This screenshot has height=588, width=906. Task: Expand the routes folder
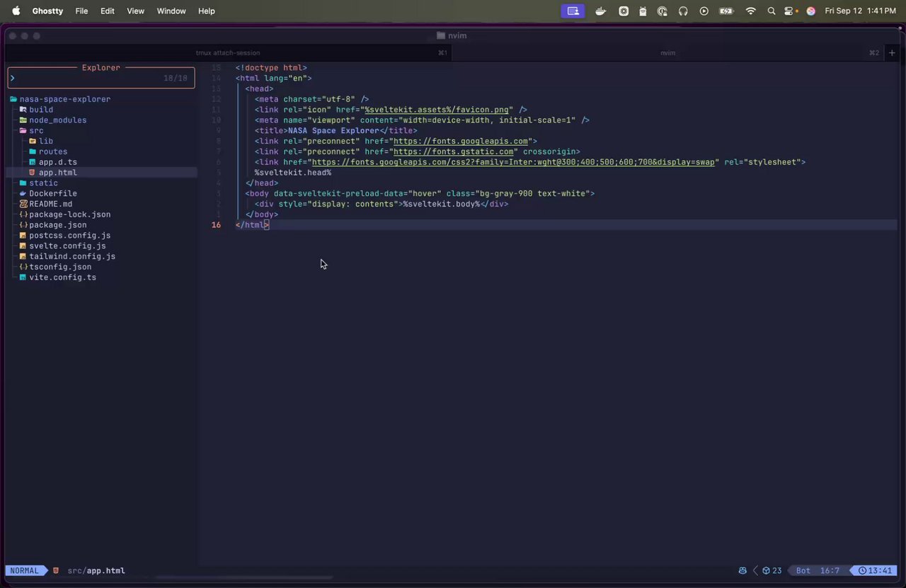(x=53, y=151)
